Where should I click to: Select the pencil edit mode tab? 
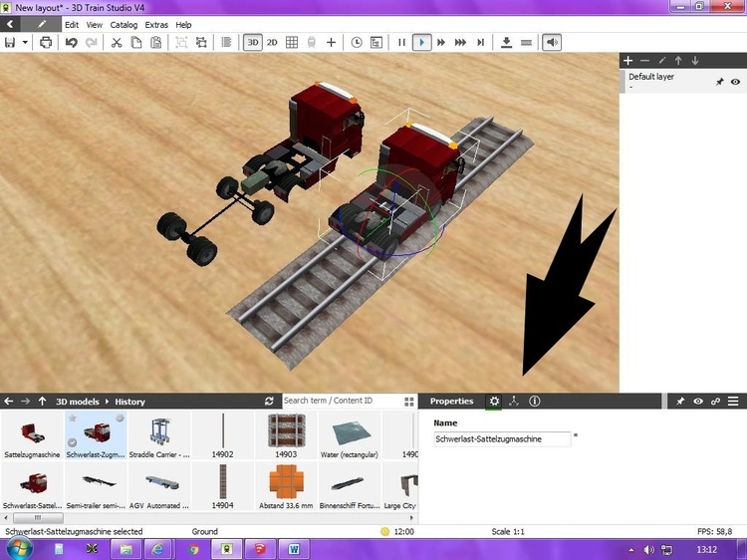42,24
